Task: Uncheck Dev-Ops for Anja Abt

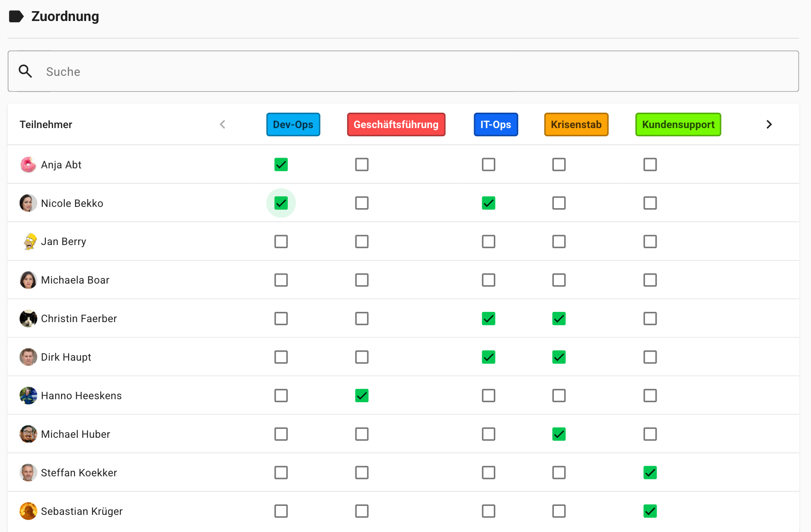Action: (x=281, y=164)
